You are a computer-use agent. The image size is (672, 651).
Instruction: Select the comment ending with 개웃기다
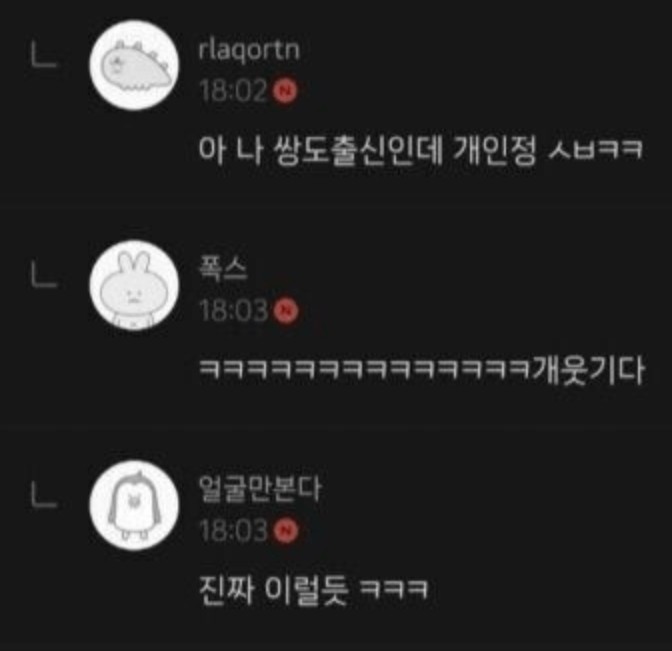point(422,370)
